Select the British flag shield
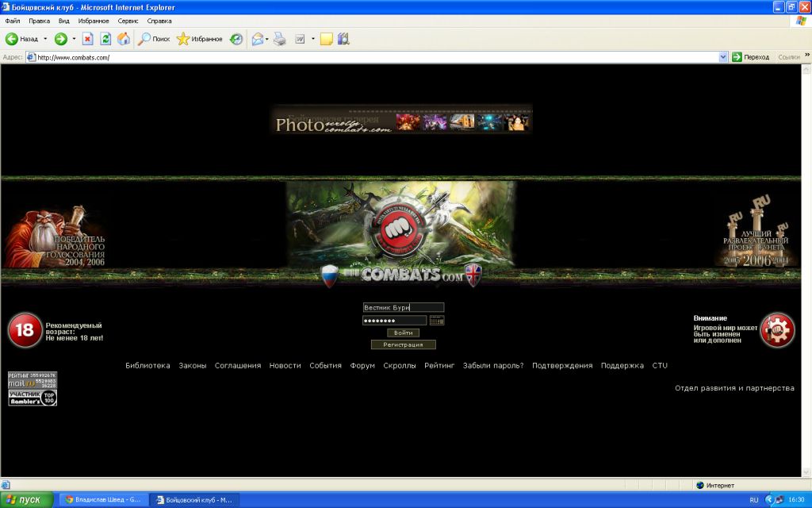The width and height of the screenshot is (812, 508). pyautogui.click(x=473, y=275)
